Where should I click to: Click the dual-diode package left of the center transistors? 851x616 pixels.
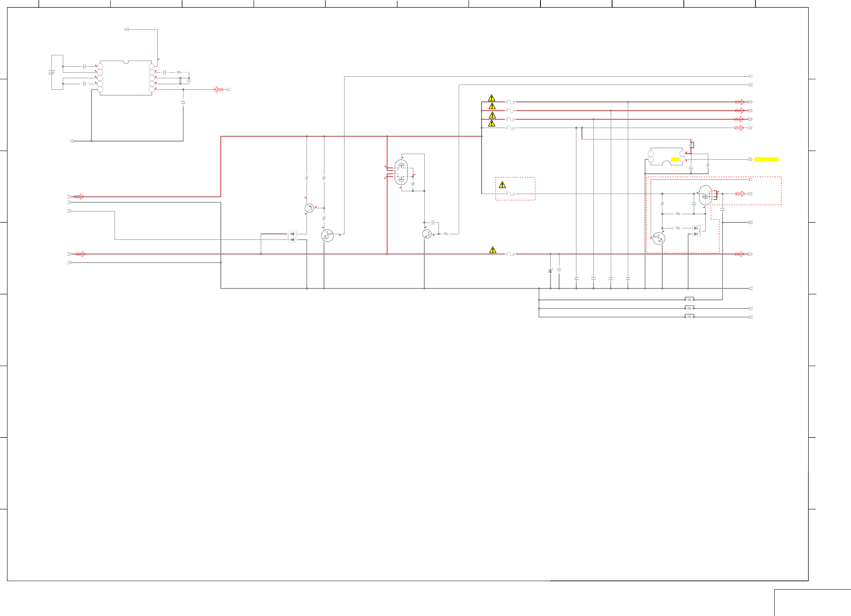[292, 237]
